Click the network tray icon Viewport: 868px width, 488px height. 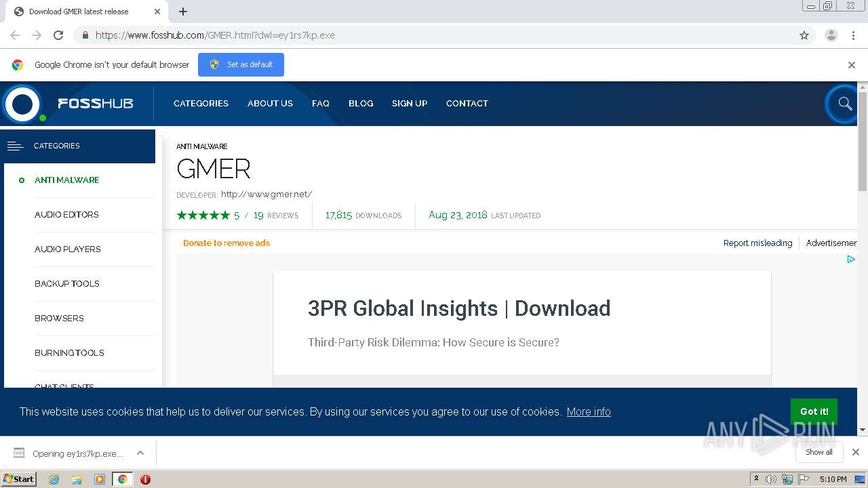[x=787, y=479]
